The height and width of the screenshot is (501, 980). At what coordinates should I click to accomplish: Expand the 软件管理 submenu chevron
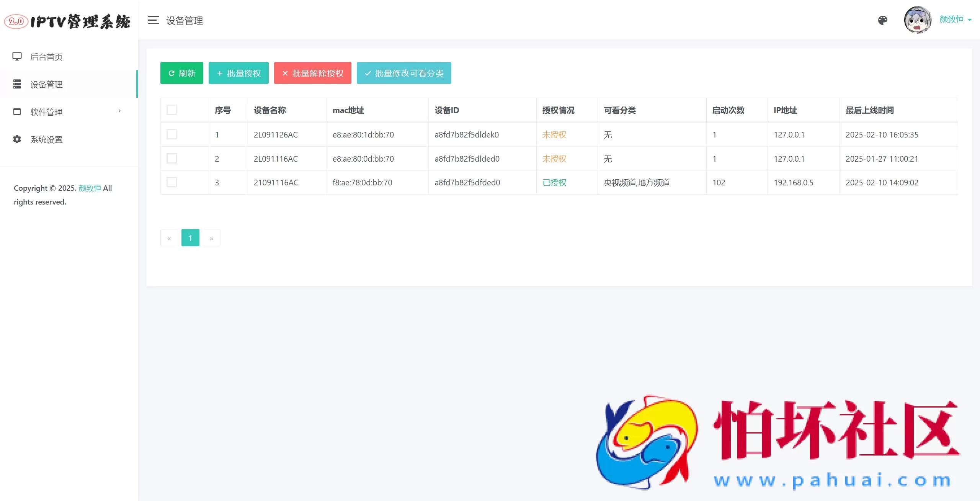pos(119,111)
